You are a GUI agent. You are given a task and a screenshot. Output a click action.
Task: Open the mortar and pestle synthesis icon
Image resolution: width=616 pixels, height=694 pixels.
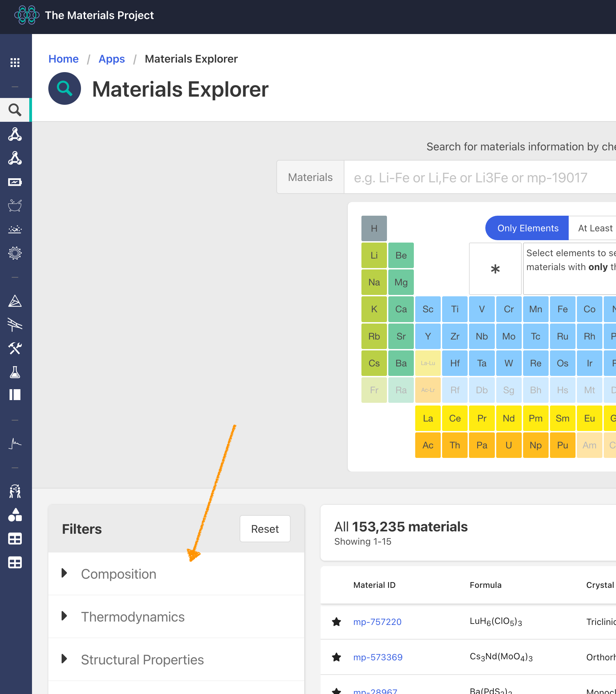tap(15, 206)
